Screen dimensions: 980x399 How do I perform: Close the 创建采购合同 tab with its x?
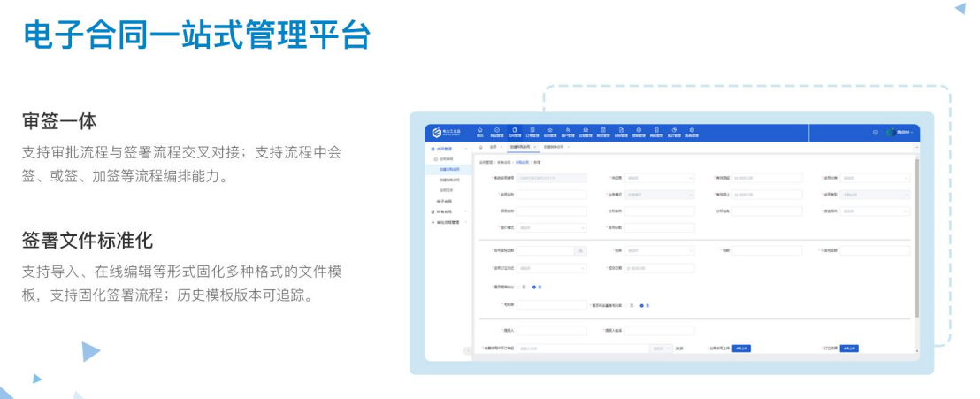534,147
